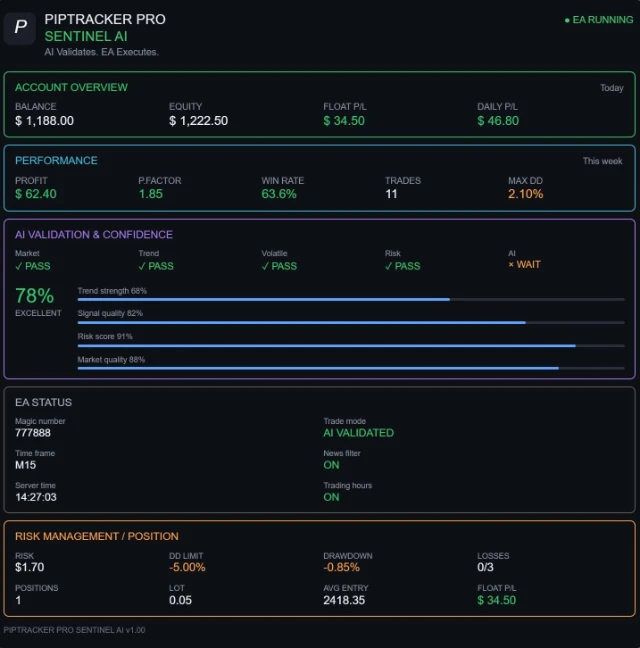Select the equity value $ 1,222.50
Image resolution: width=640 pixels, height=648 pixels.
pos(198,121)
